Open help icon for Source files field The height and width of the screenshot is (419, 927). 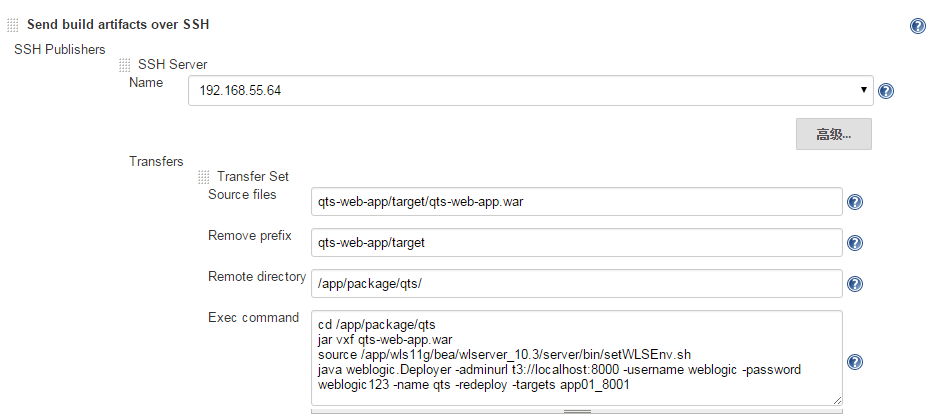click(854, 202)
